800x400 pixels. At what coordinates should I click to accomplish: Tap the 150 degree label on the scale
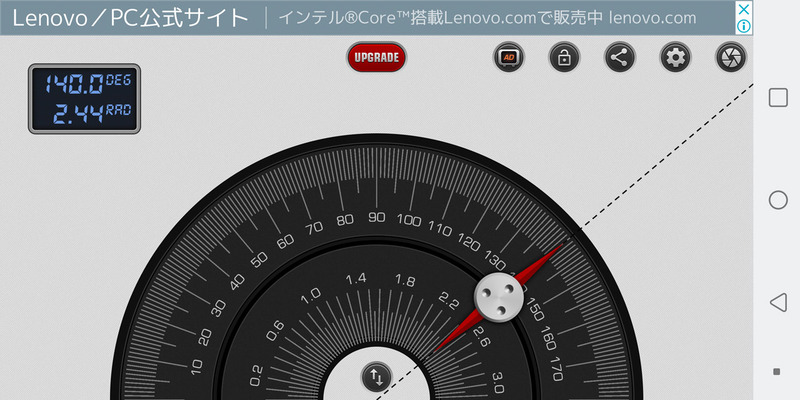click(535, 309)
